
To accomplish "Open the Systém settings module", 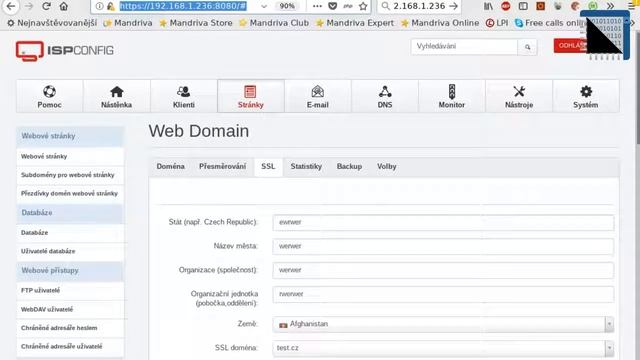I will 586,96.
